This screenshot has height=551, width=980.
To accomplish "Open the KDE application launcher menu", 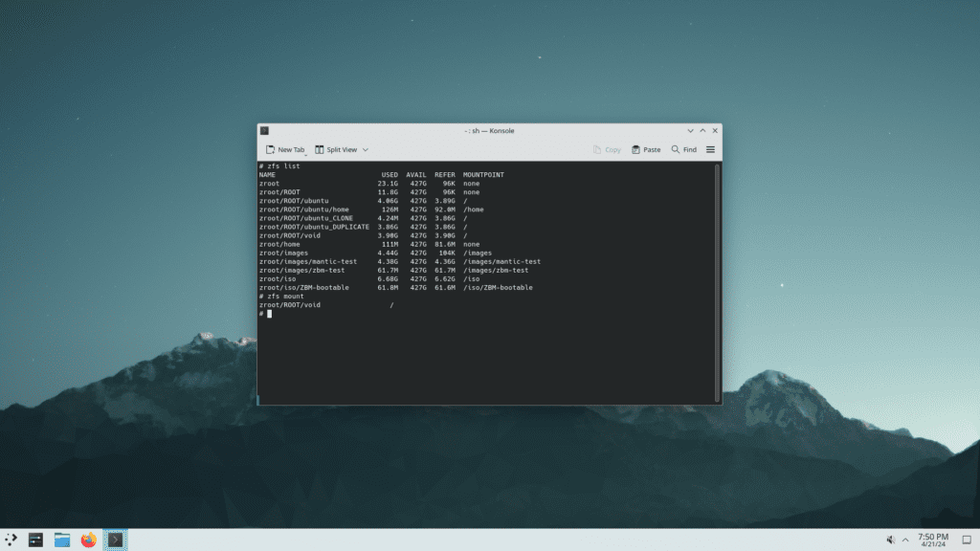I will point(12,539).
